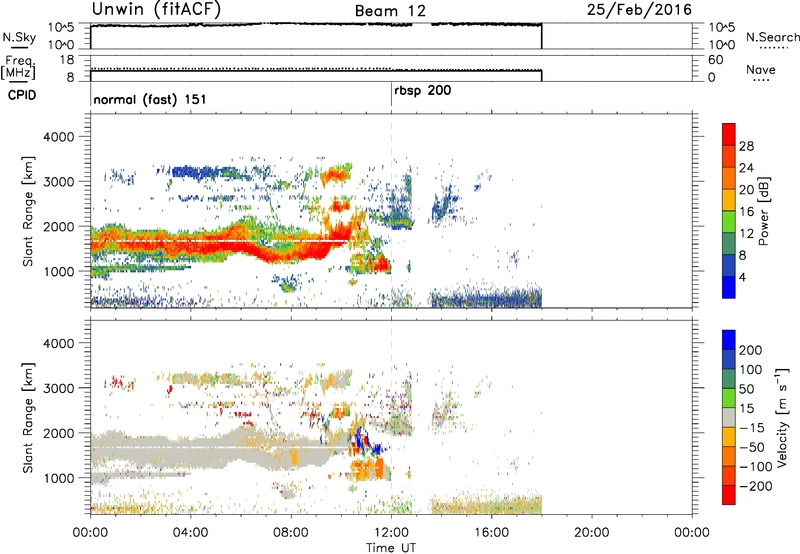Click the '08:00' time tick label
The image size is (800, 554).
click(x=291, y=533)
